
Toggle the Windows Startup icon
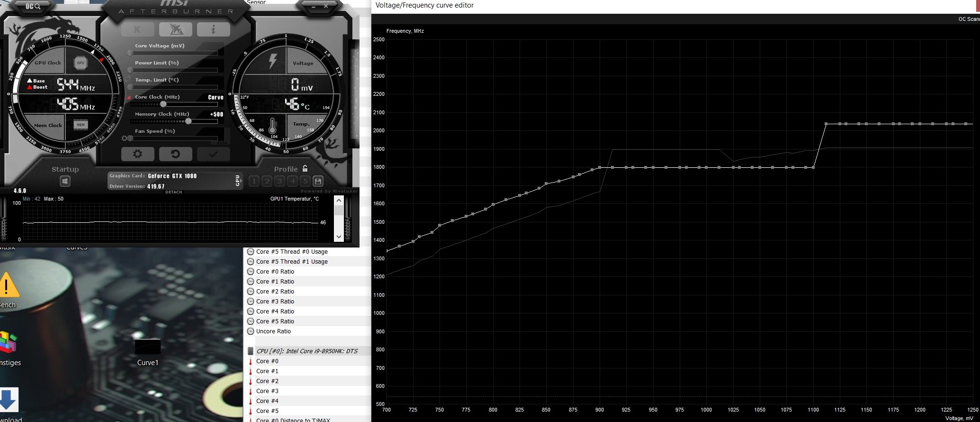[x=65, y=181]
